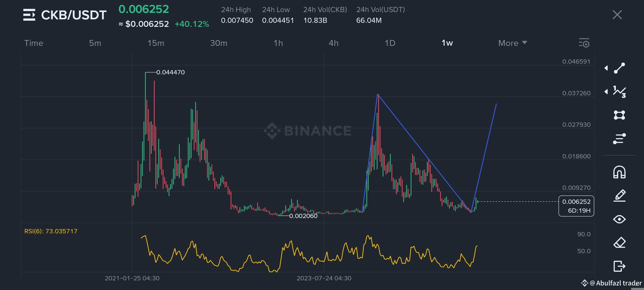644x290 pixels.
Task: Open the More intervals dropdown
Action: [513, 43]
